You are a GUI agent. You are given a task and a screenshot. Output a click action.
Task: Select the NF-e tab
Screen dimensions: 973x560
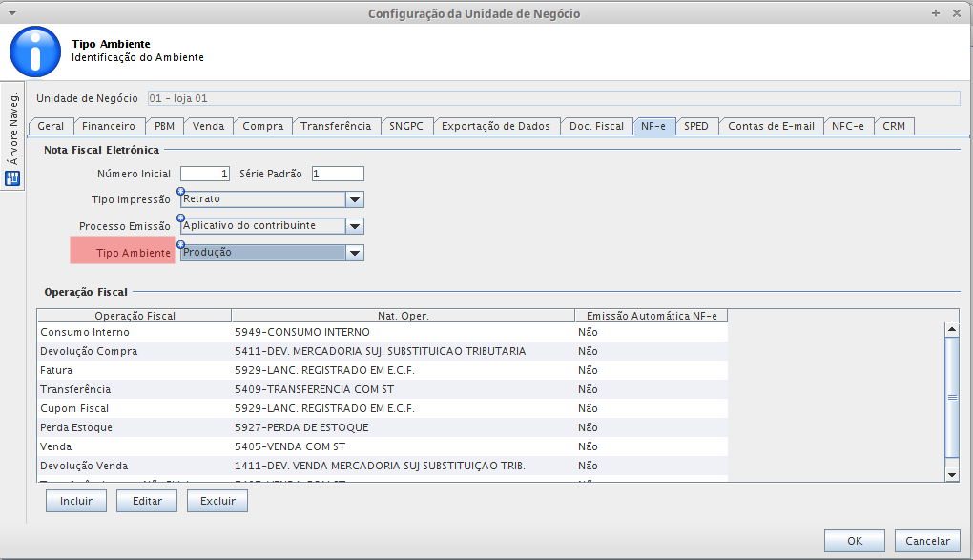coord(653,126)
